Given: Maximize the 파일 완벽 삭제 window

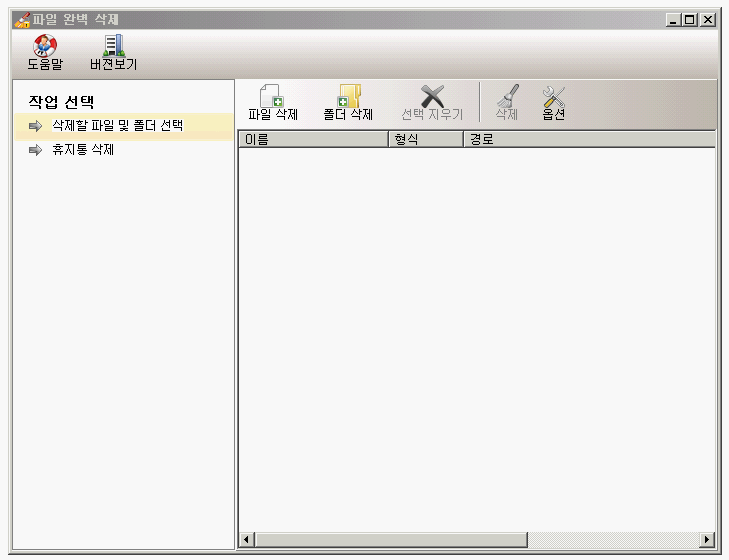Looking at the screenshot, I should click(x=689, y=19).
